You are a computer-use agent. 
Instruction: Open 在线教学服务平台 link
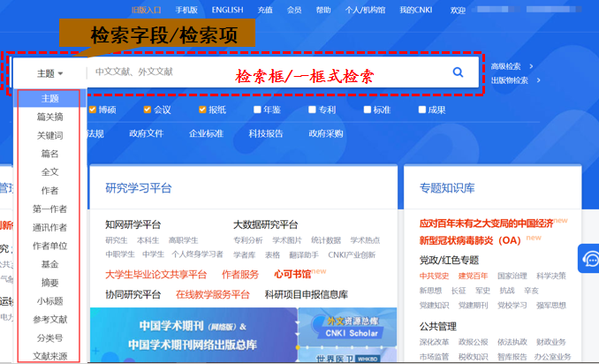212,294
